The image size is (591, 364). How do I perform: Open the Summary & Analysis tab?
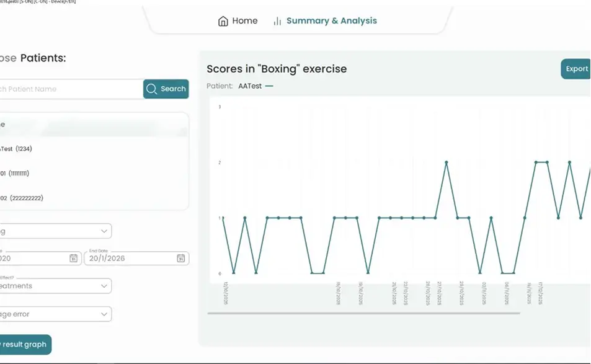click(x=325, y=20)
